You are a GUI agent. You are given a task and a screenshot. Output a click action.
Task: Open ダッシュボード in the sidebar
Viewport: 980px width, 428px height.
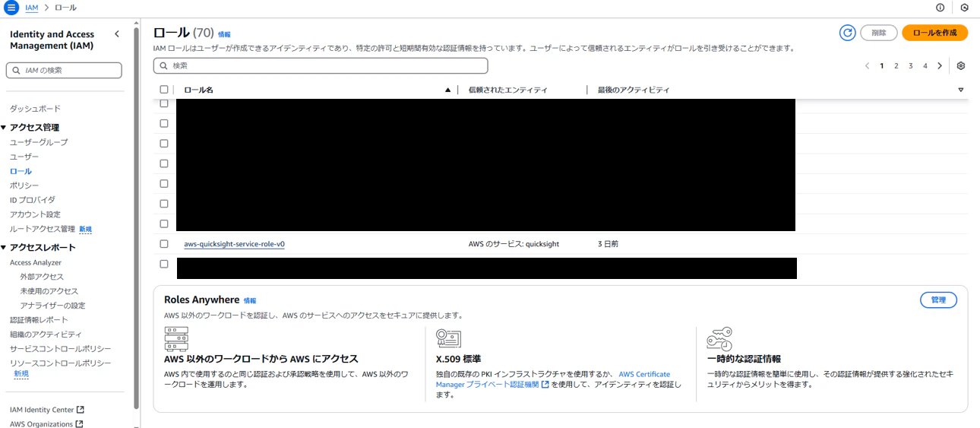click(x=35, y=109)
